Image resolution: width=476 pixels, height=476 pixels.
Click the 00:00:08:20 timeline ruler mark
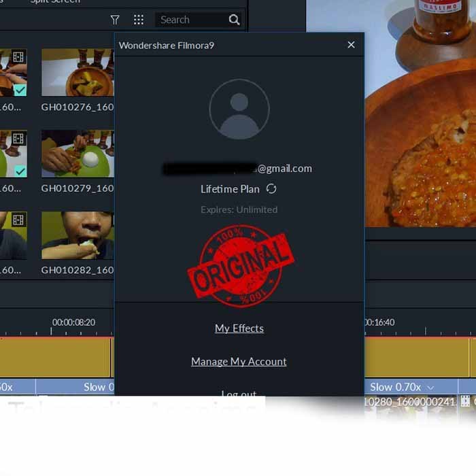click(x=73, y=322)
